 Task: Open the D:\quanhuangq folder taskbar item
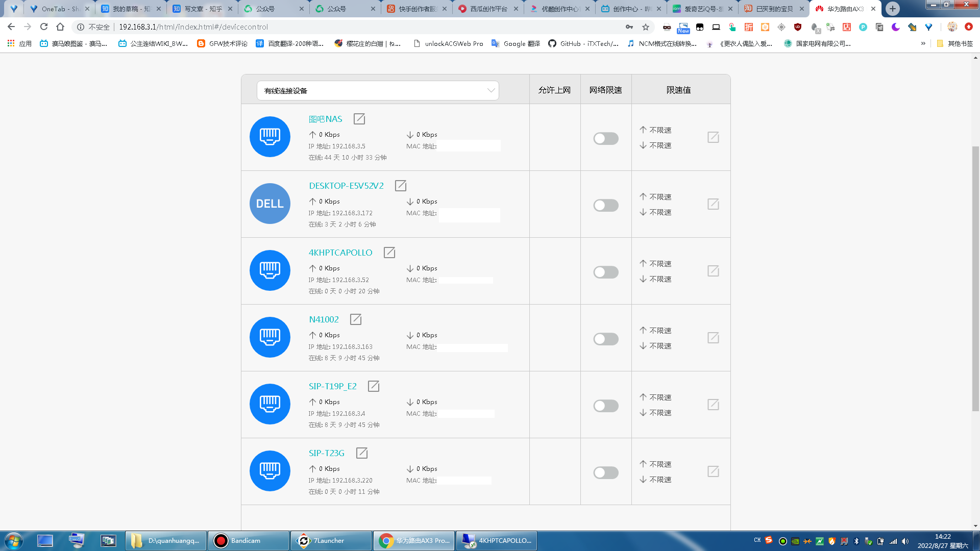(166, 541)
